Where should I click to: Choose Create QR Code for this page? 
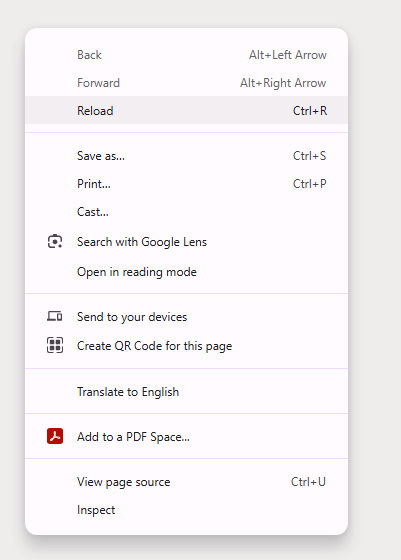pos(186,345)
